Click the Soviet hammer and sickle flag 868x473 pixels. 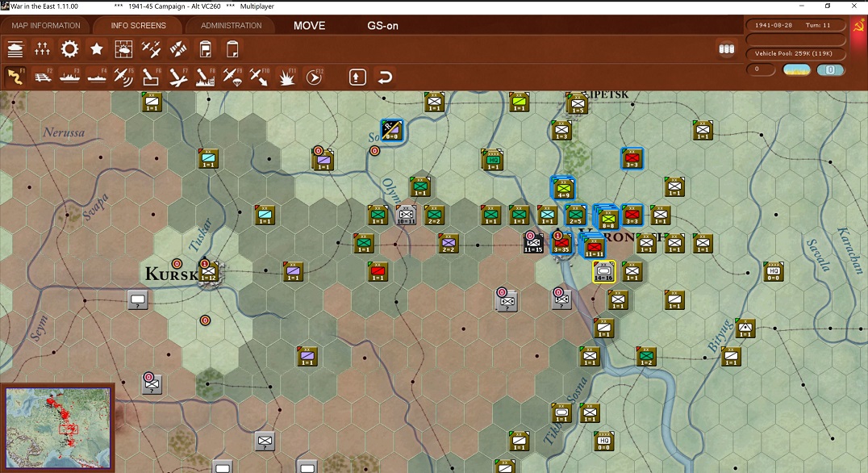[x=858, y=26]
